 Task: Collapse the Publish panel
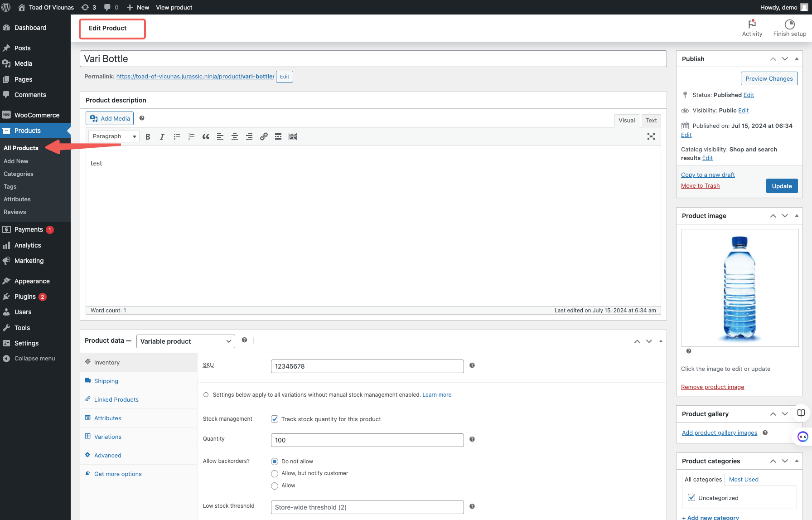[797, 59]
